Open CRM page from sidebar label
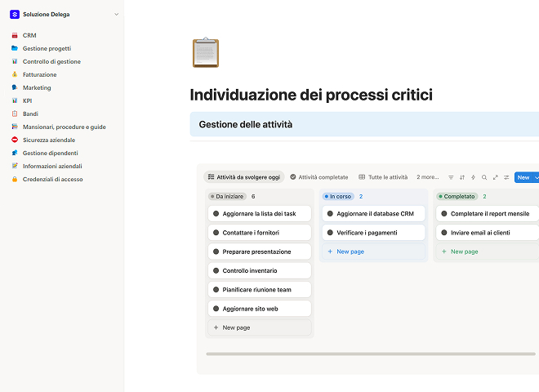Image resolution: width=539 pixels, height=392 pixels. coord(29,35)
